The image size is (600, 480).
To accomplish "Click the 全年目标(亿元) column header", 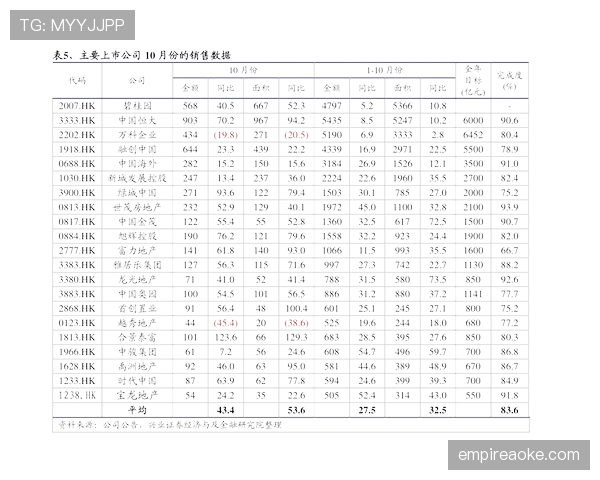I will (473, 80).
